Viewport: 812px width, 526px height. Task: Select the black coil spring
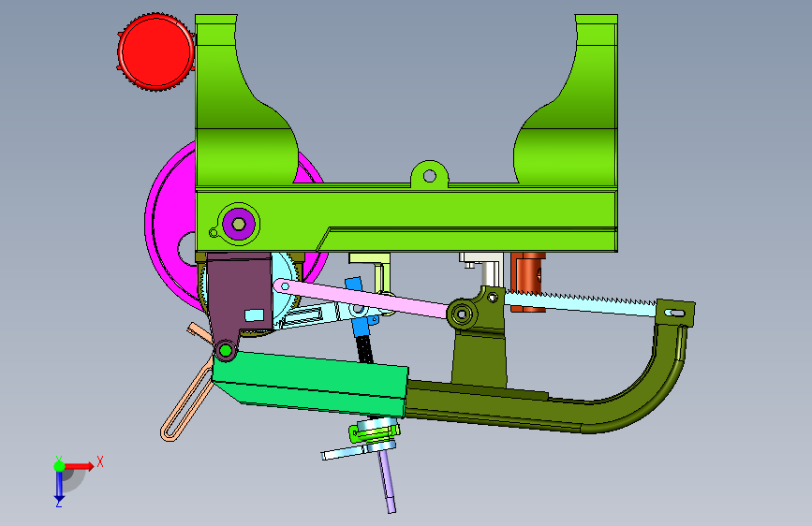click(x=364, y=349)
